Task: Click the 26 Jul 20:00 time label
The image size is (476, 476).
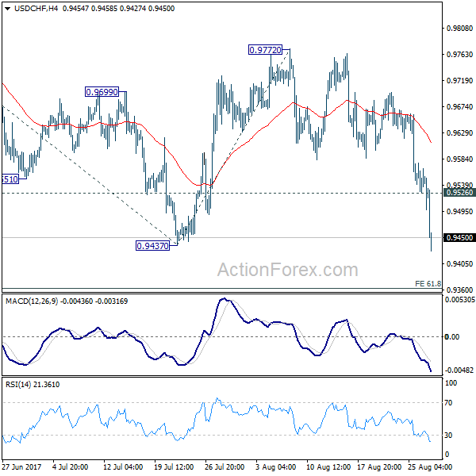Action: click(x=225, y=466)
